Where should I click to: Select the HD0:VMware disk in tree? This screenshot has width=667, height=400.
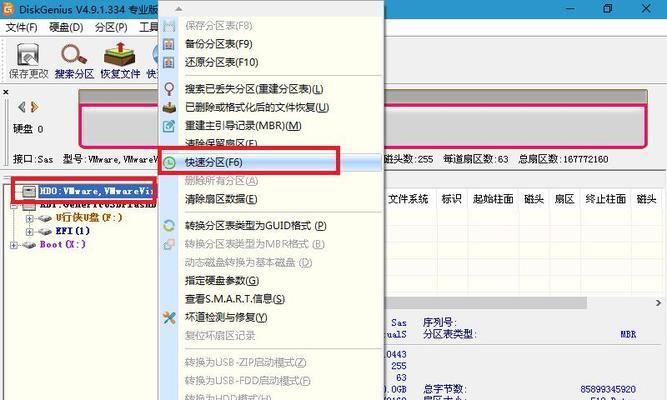coord(96,191)
